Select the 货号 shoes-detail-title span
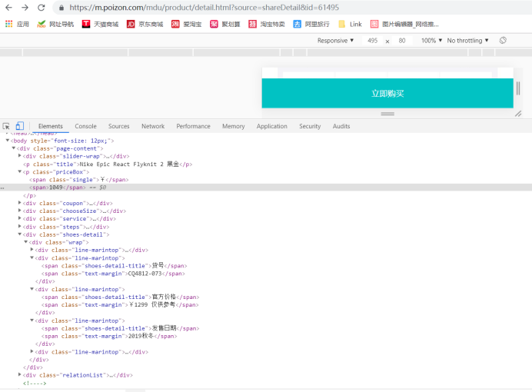The height and width of the screenshot is (392, 532). (x=114, y=266)
